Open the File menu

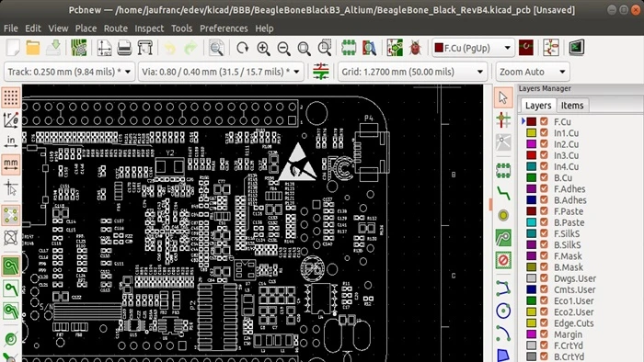pyautogui.click(x=11, y=28)
